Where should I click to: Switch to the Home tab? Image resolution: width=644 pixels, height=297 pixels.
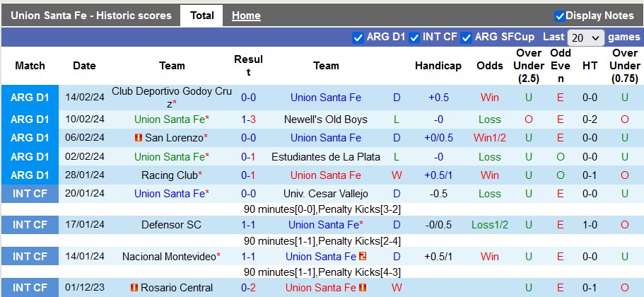(246, 16)
